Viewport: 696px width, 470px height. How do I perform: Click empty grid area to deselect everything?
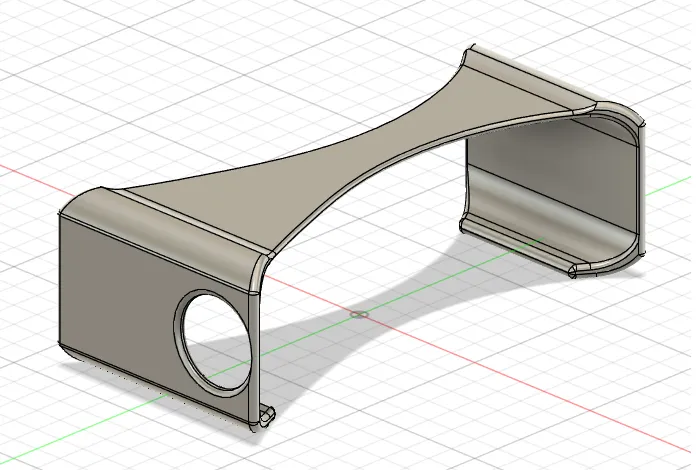point(133,89)
